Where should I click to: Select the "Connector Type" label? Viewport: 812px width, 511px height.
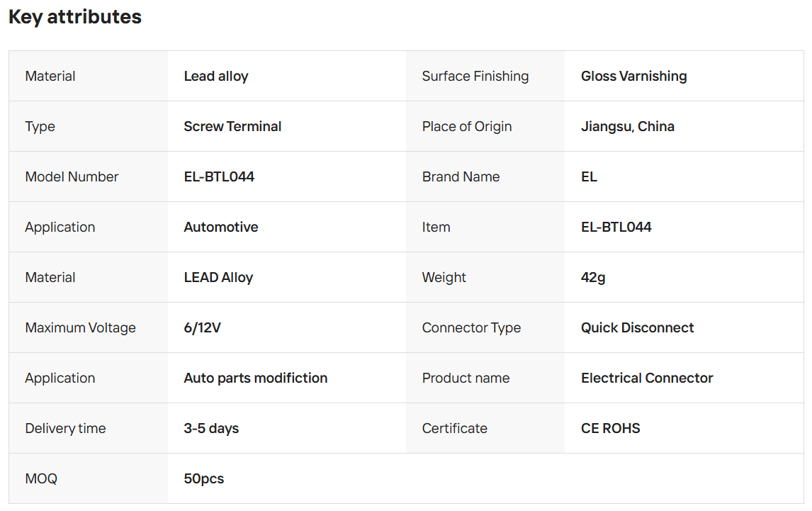click(x=471, y=327)
